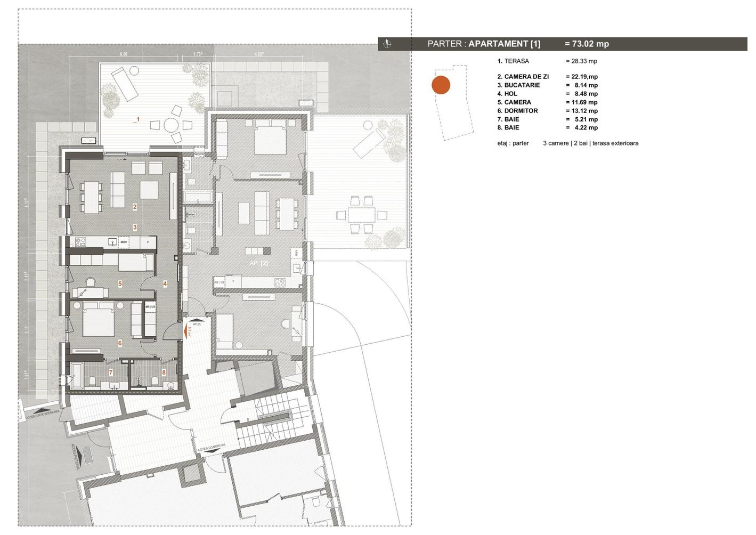
Task: Click the 1. TERASA legend entry
Action: [x=513, y=61]
